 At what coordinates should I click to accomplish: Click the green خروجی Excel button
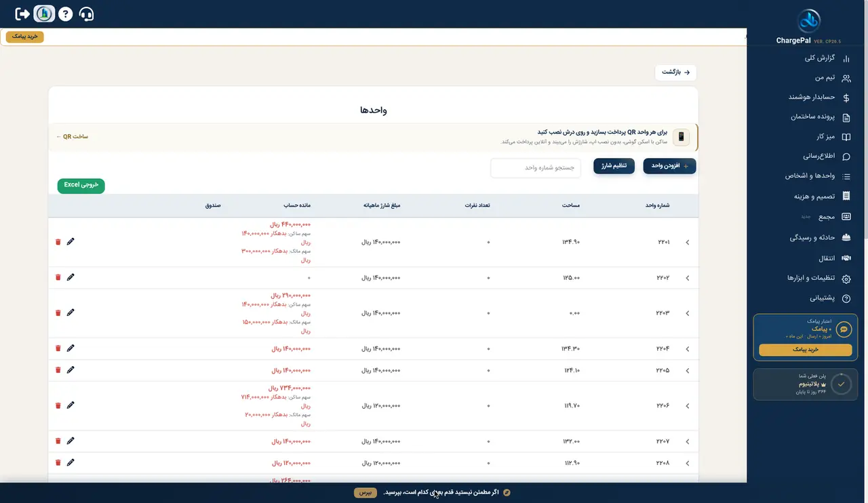(81, 185)
